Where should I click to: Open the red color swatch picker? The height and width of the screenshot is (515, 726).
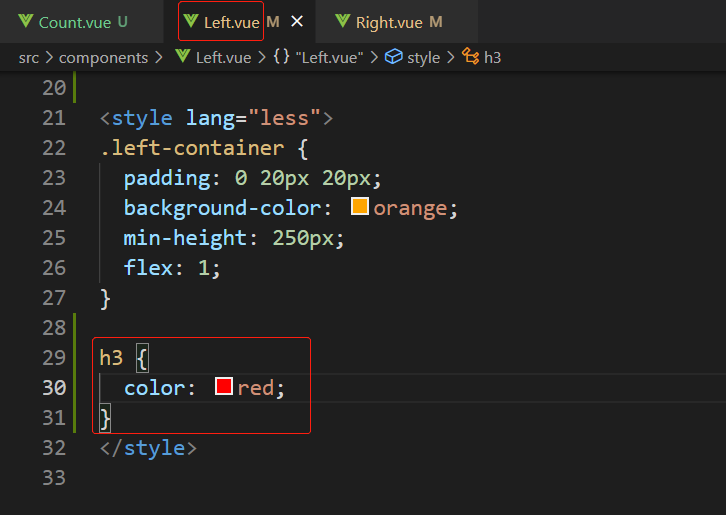(224, 387)
